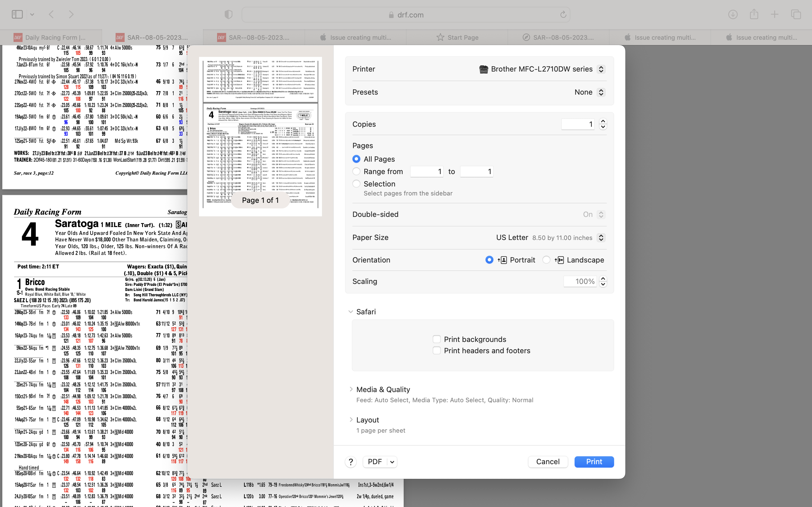Enable Print headers and footers checkbox
This screenshot has height=507, width=812.
436,350
